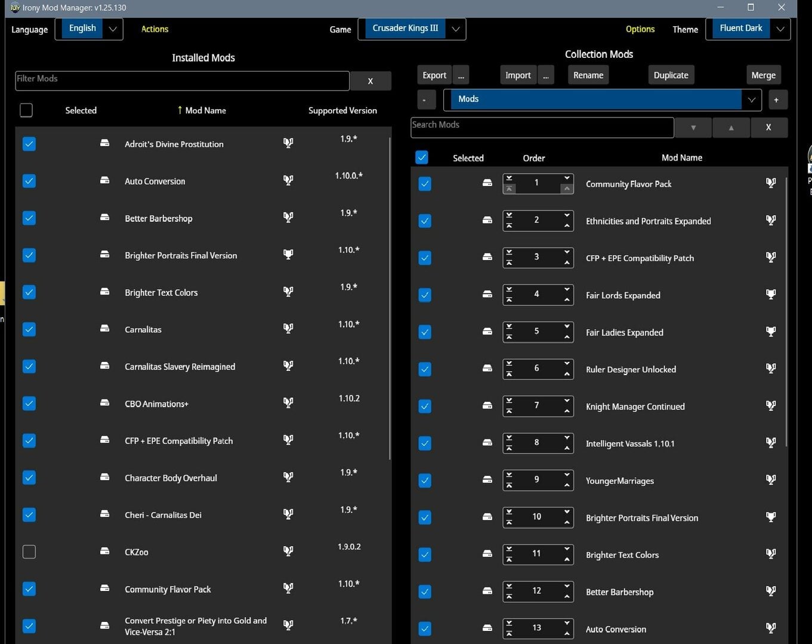Open the Options menu

640,29
